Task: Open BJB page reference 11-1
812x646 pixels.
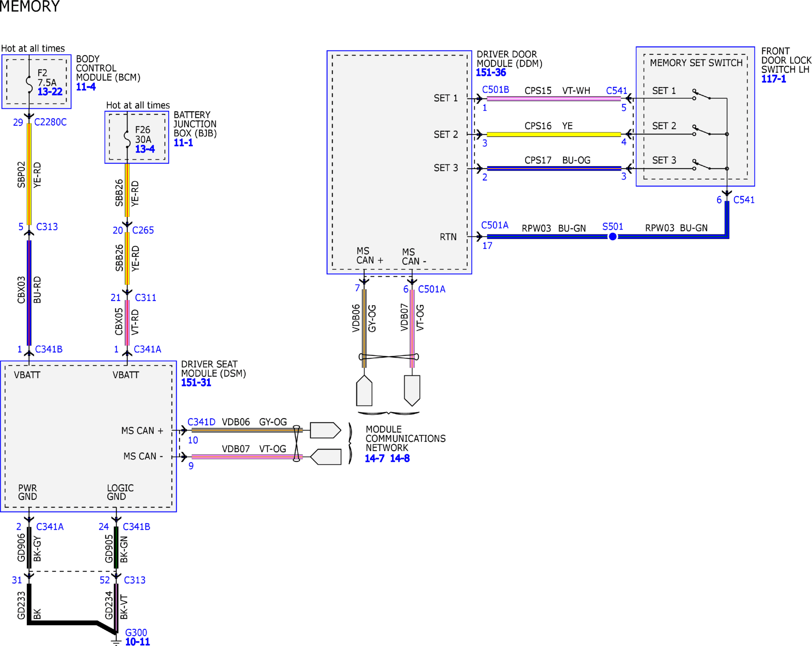Action: pyautogui.click(x=183, y=143)
